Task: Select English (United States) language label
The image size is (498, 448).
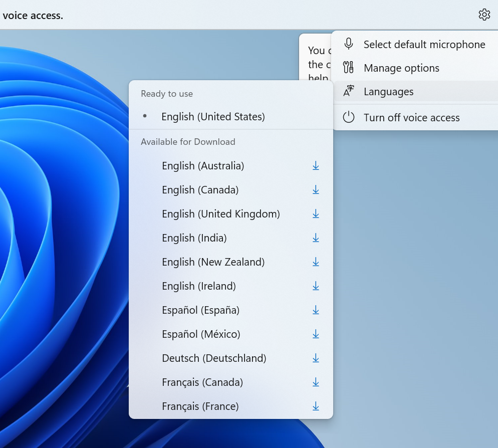Action: point(213,117)
